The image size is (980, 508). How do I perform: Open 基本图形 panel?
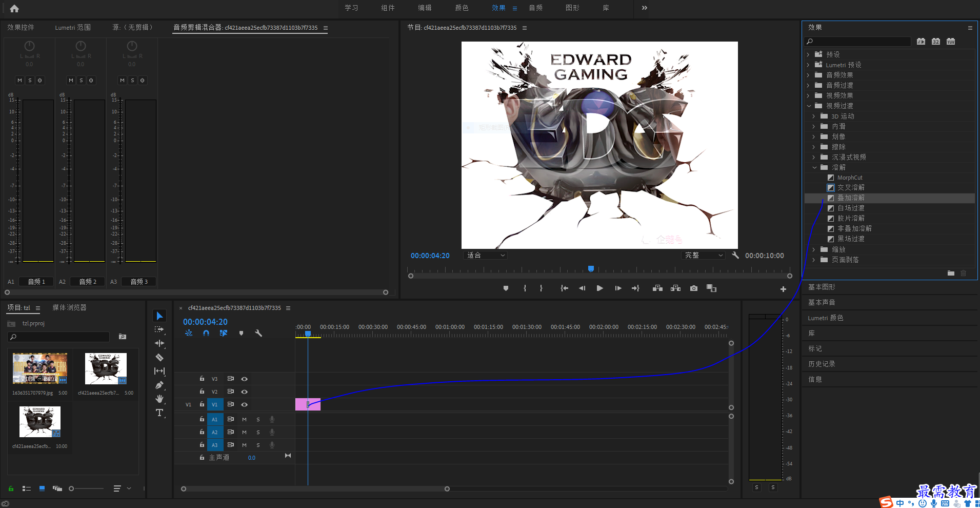pyautogui.click(x=822, y=287)
